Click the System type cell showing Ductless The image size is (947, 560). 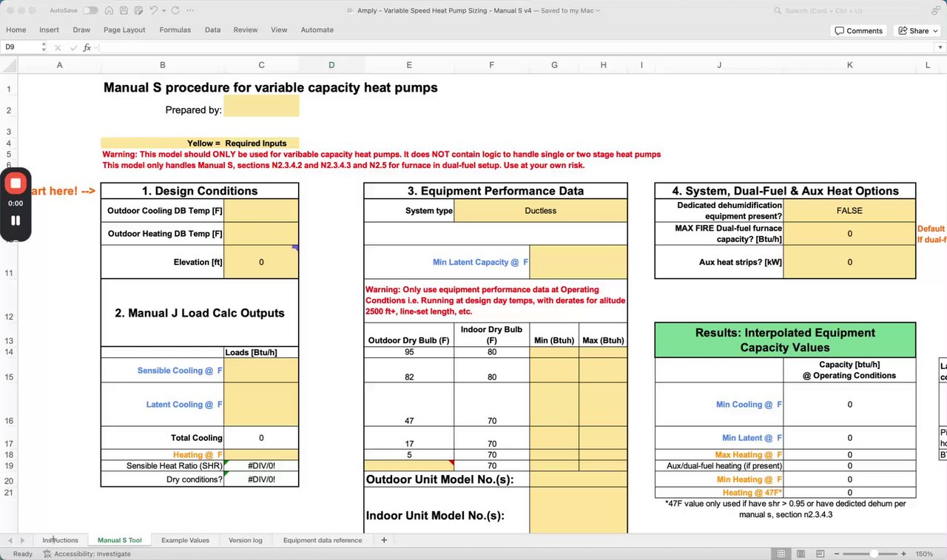point(541,211)
